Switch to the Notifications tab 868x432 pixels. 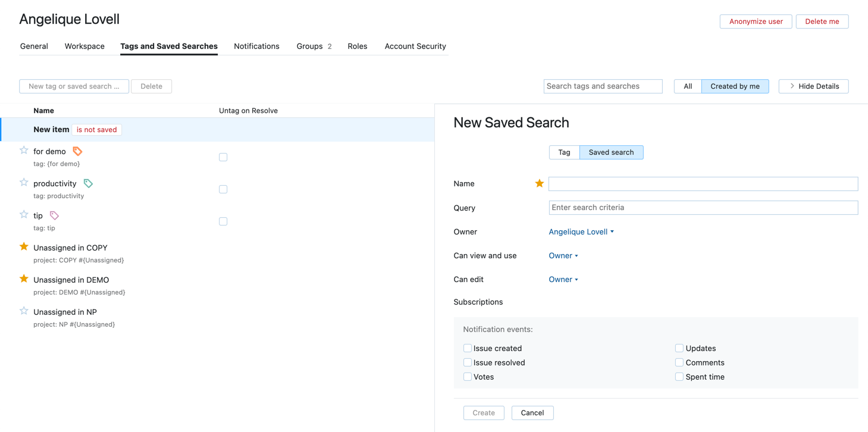coord(256,46)
